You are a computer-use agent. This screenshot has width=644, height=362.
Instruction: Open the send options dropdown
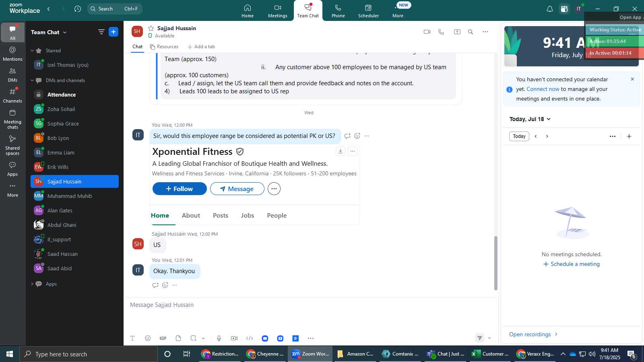pos(489,338)
